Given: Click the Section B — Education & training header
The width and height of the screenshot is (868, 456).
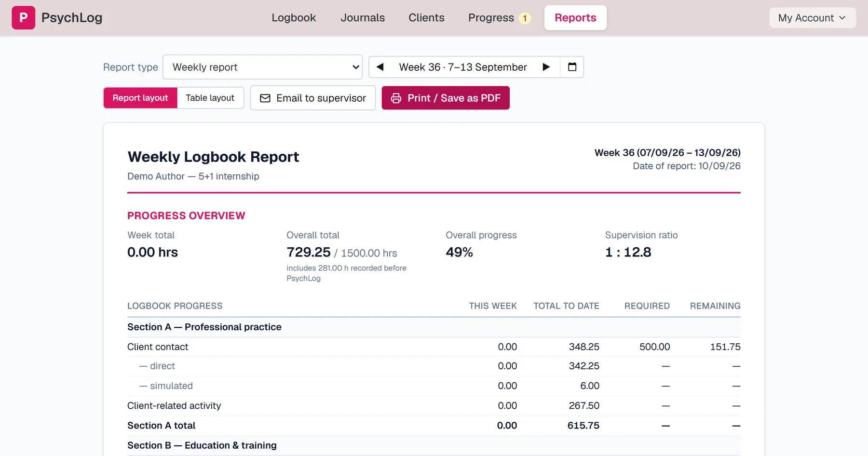Looking at the screenshot, I should [202, 445].
